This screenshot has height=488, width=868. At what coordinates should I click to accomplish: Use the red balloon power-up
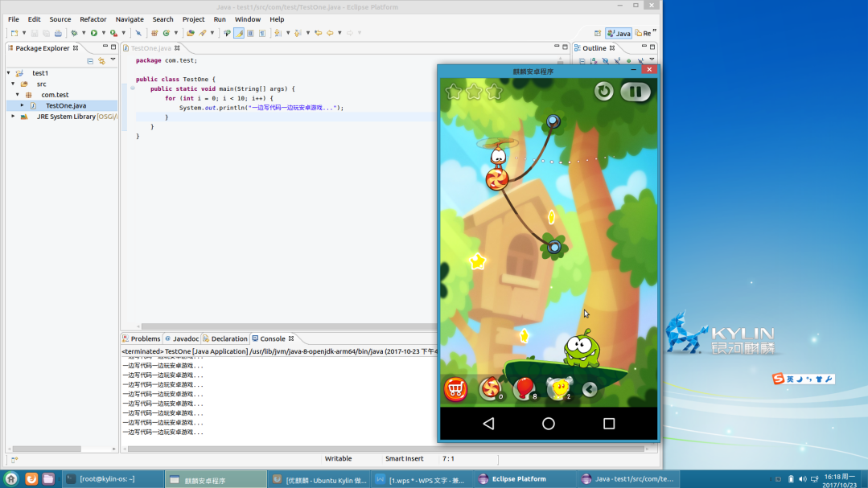[x=525, y=389]
